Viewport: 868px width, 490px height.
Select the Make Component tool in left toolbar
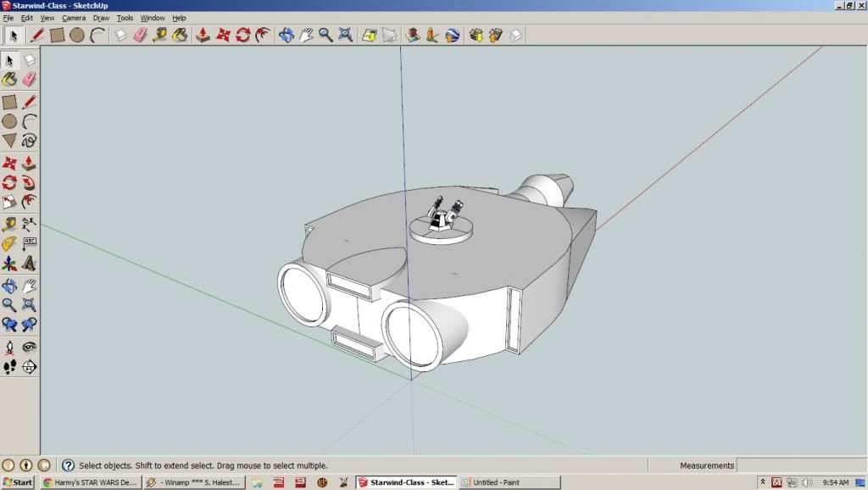pos(30,60)
